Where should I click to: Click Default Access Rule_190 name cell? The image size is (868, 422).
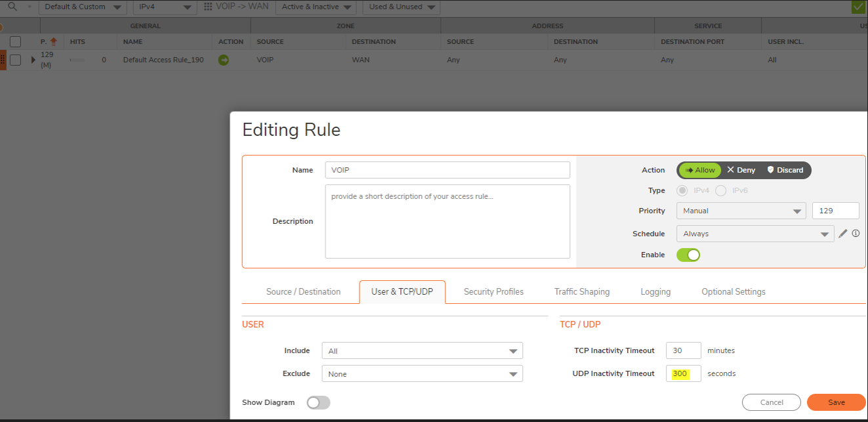(163, 60)
